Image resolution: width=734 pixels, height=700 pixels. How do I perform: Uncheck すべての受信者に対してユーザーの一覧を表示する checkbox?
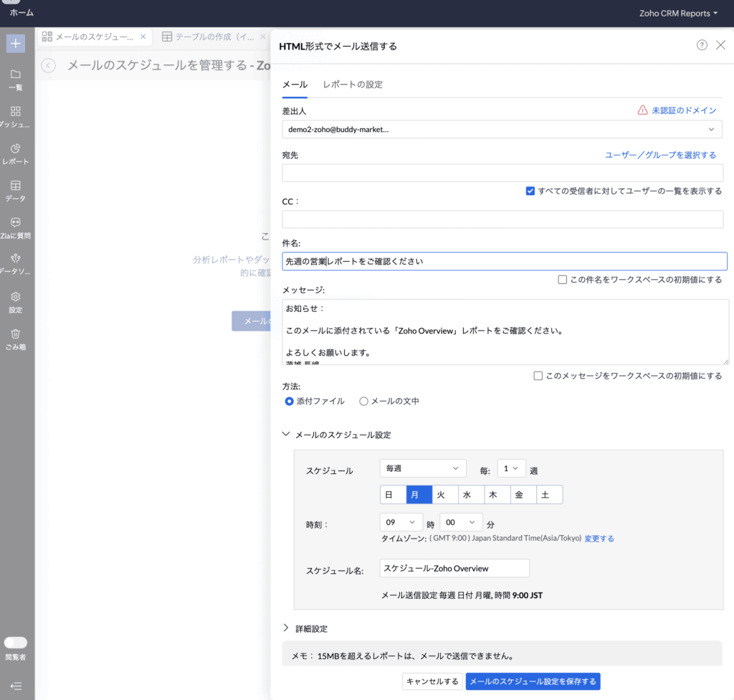pyautogui.click(x=530, y=191)
